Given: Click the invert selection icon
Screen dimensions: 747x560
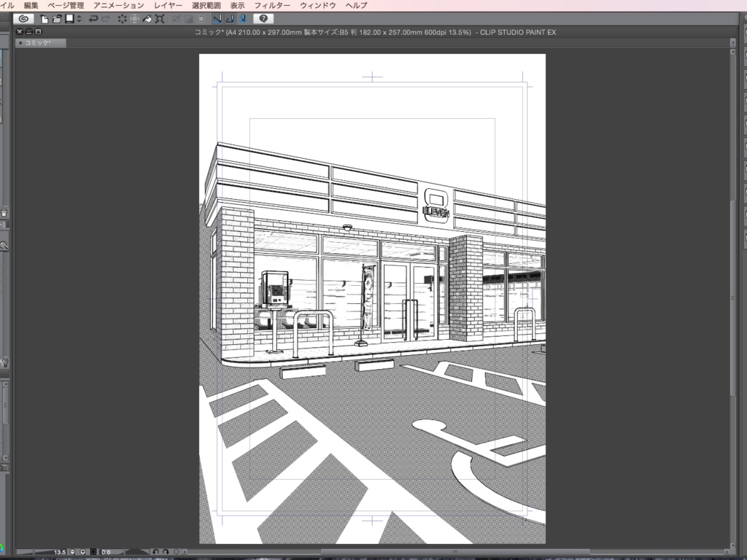Looking at the screenshot, I should pos(189,19).
